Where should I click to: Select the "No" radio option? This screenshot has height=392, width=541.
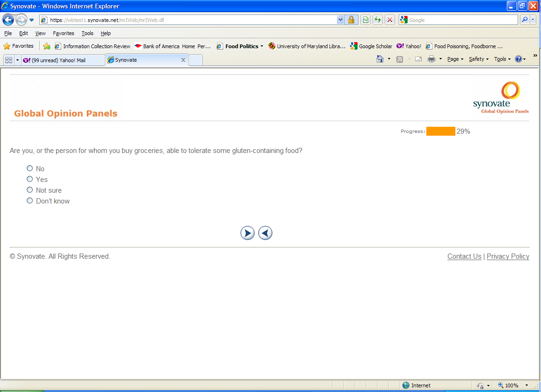30,168
